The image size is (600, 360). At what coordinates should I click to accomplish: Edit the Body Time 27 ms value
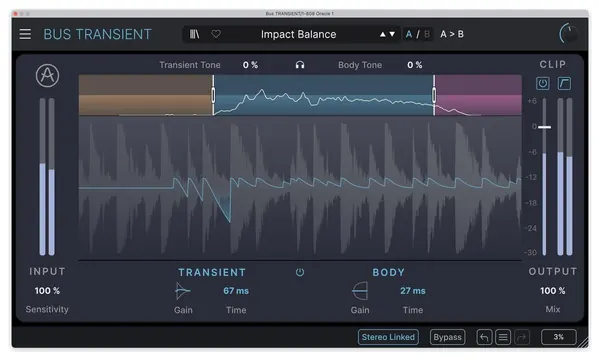point(412,291)
